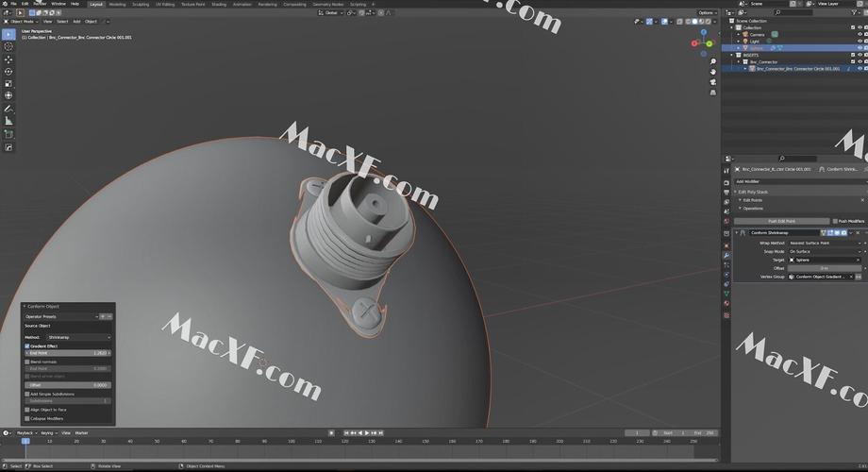Click the red X axis on the navigation gizmo
Screen dimensions: 868x472
[x=694, y=43]
